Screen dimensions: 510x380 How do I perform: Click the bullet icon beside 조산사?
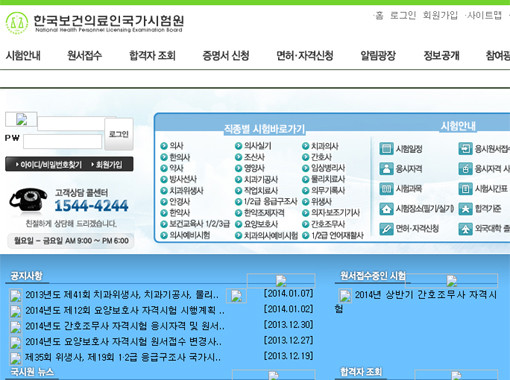click(x=238, y=157)
